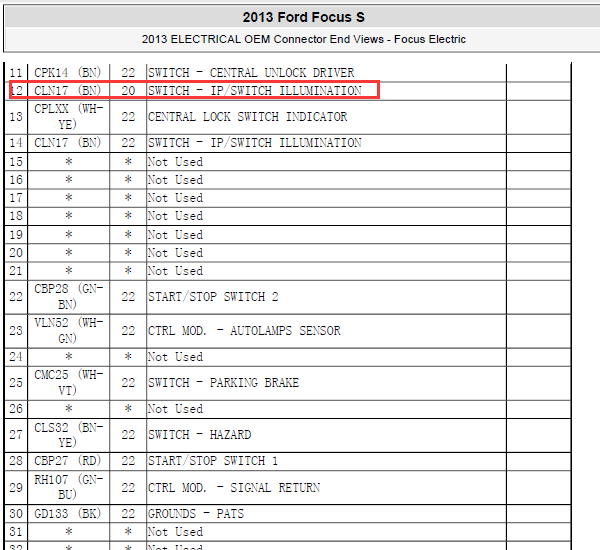Select "CTRL MOD. - AUTOLAMPS SENSOR" description
Viewport: 600px width, 550px height.
(x=244, y=330)
